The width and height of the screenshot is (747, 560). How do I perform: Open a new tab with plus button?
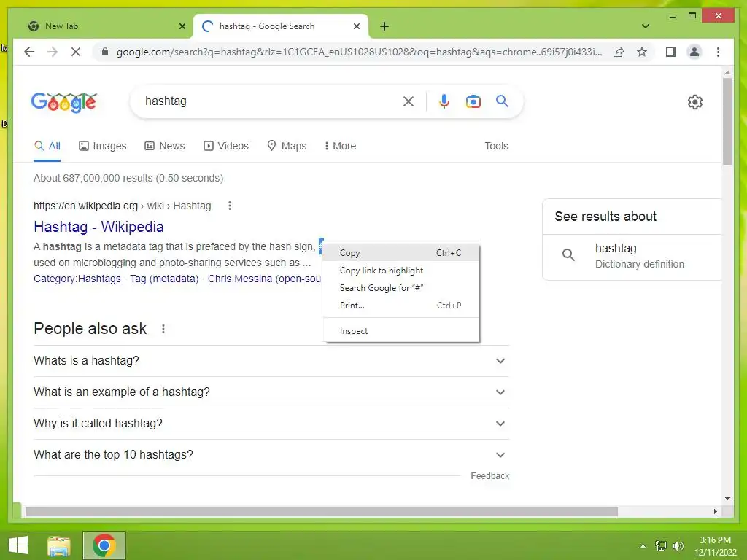pyautogui.click(x=384, y=26)
